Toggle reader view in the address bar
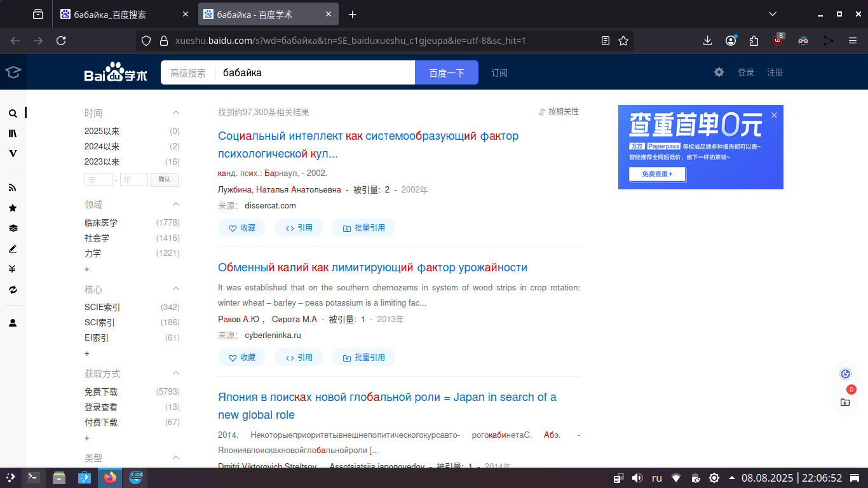The image size is (868, 488). tap(606, 41)
